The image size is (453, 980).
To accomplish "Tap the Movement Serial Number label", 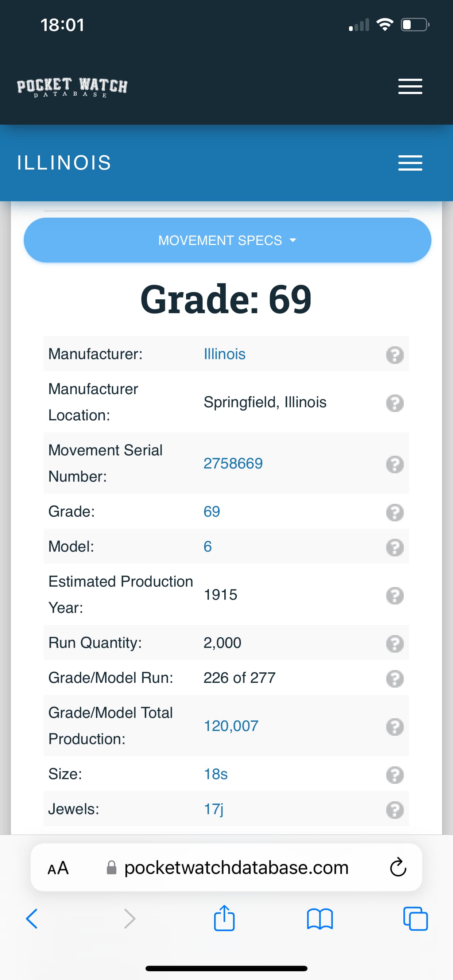I will click(105, 463).
